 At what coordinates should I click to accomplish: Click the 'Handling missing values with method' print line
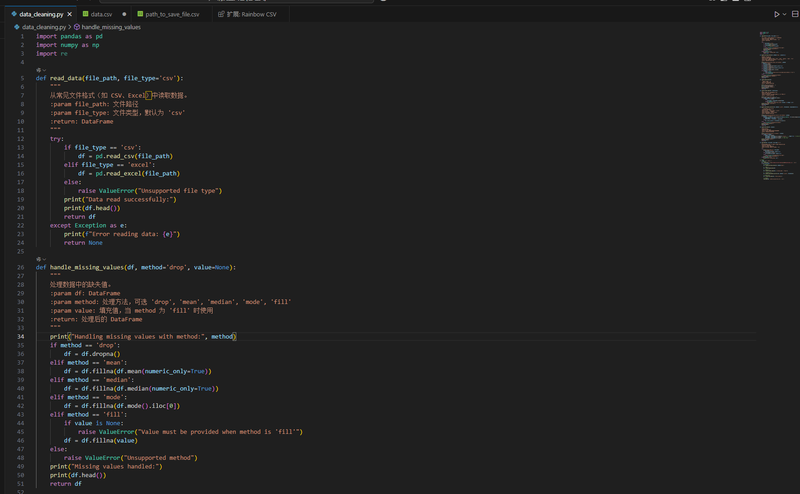pos(143,336)
